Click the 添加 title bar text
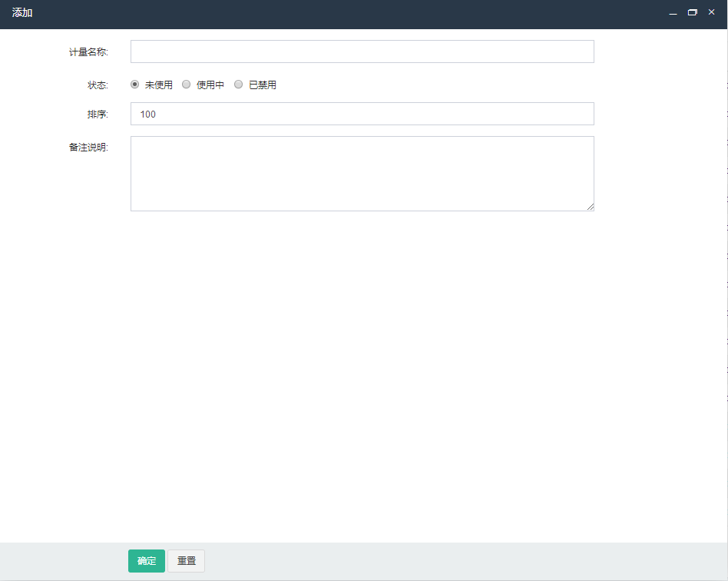Viewport: 728px width, 581px height. [x=22, y=13]
